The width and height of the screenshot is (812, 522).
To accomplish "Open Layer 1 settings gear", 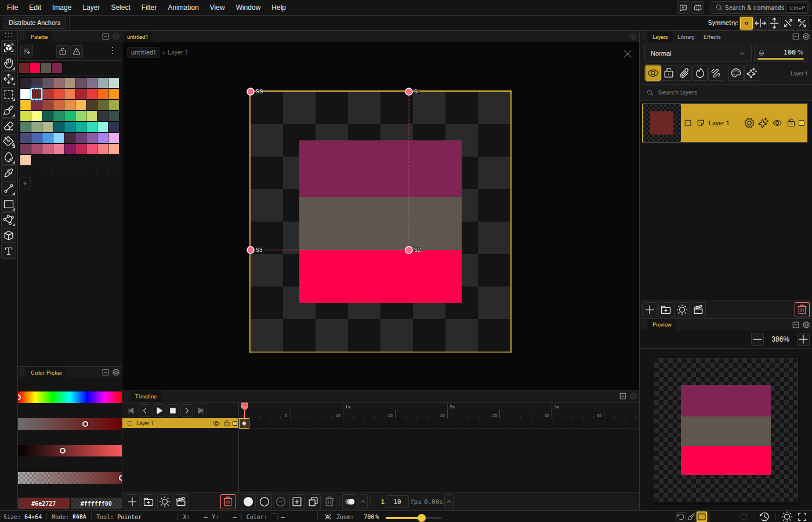I will pos(749,123).
